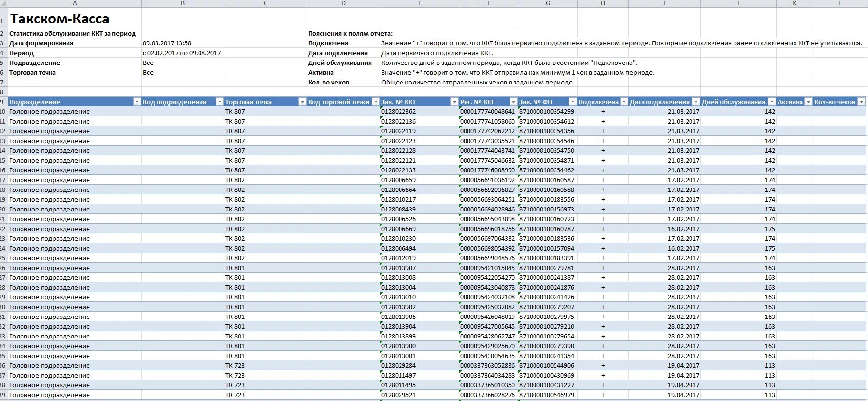
Task: Select FN number 8710000100354546
Action: (x=548, y=141)
